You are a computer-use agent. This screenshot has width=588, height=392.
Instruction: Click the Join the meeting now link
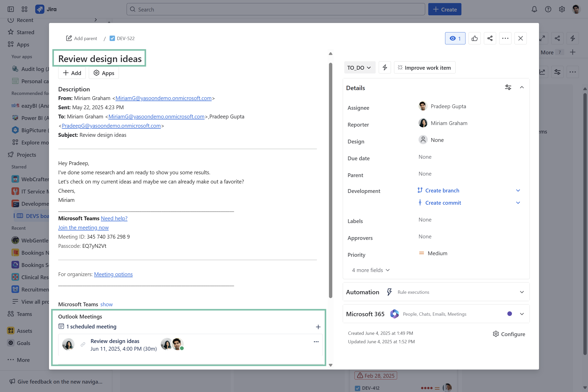tap(83, 227)
